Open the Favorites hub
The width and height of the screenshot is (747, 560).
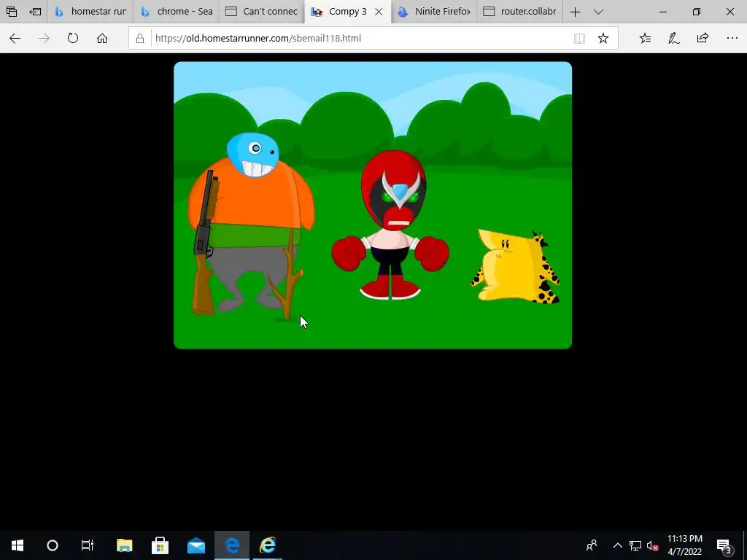[x=645, y=38]
